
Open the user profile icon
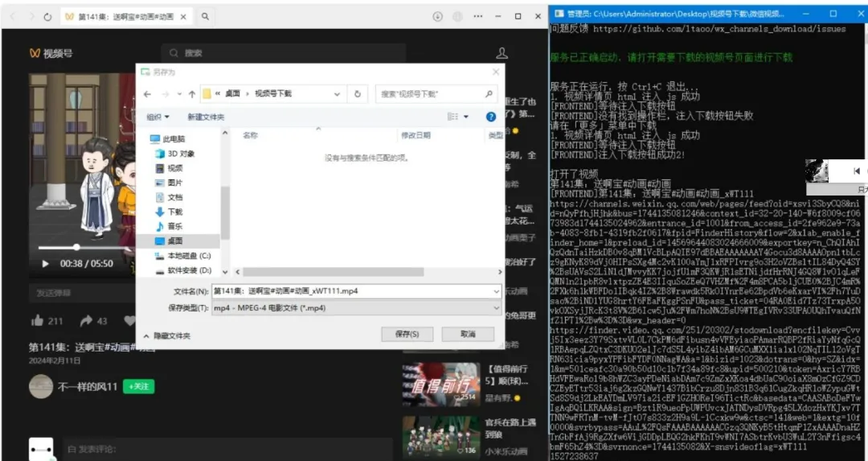tap(502, 53)
